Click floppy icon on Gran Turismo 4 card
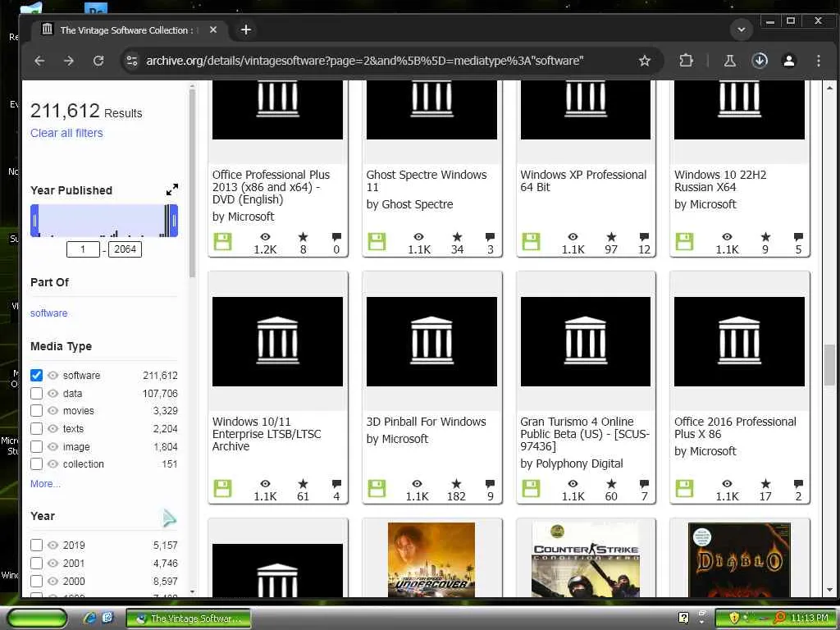The image size is (840, 630). click(x=531, y=489)
